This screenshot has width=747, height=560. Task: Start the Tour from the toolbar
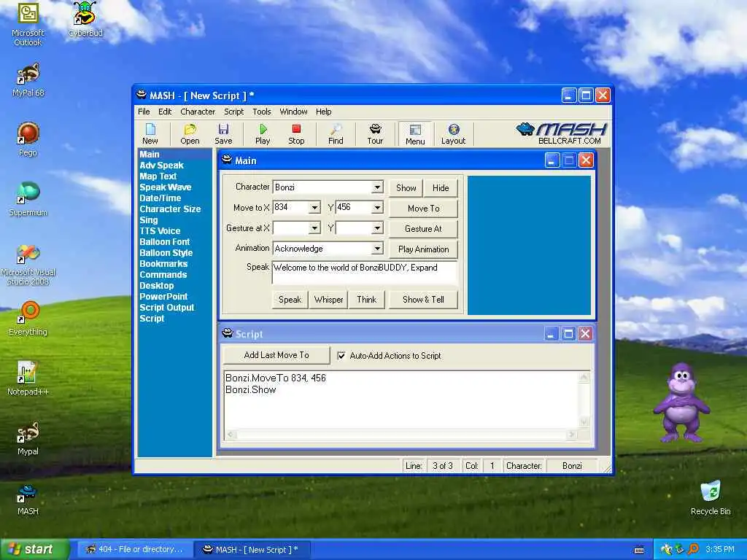click(x=375, y=134)
